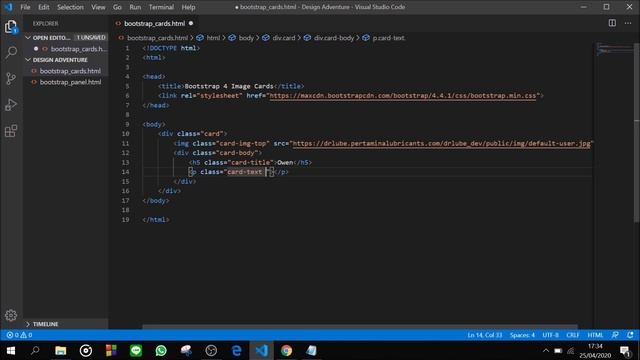This screenshot has height=360, width=640.
Task: Collapse the Design Adventure folder section
Action: [28, 60]
